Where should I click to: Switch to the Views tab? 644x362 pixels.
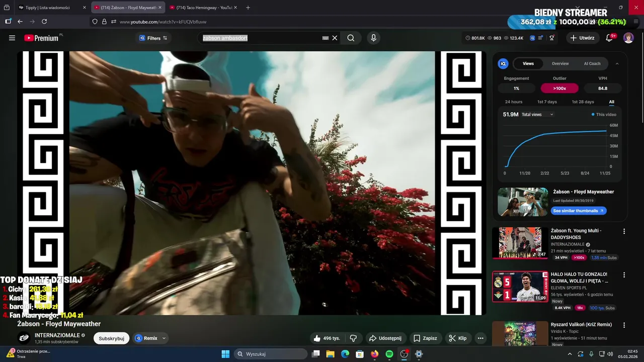click(x=528, y=63)
